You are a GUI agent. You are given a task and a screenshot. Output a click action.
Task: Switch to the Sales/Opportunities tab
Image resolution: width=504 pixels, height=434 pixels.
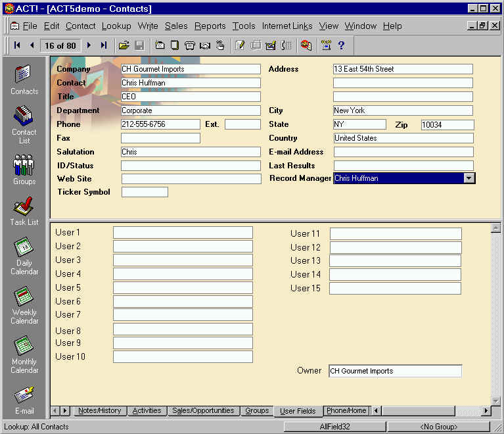point(202,411)
